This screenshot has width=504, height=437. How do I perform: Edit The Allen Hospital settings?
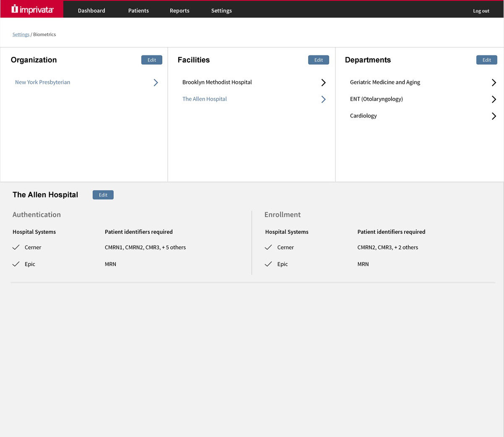[103, 195]
